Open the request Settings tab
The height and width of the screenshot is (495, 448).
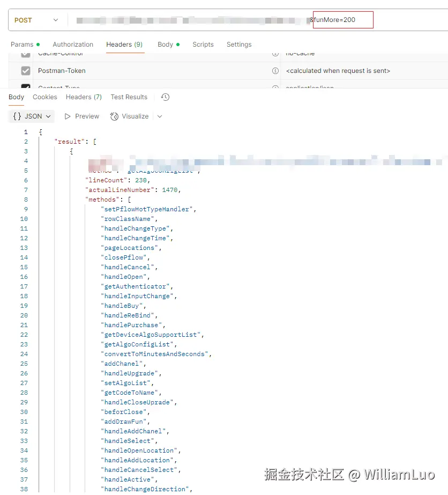[239, 45]
